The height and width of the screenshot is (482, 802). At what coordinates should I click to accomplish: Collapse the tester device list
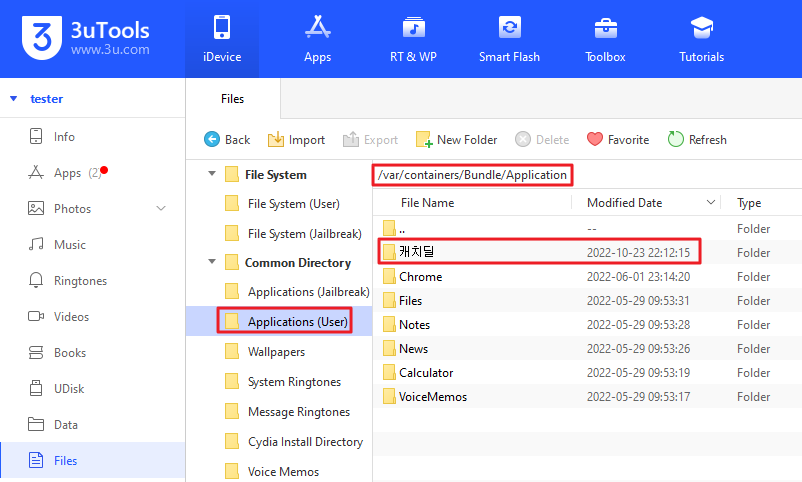[x=14, y=99]
